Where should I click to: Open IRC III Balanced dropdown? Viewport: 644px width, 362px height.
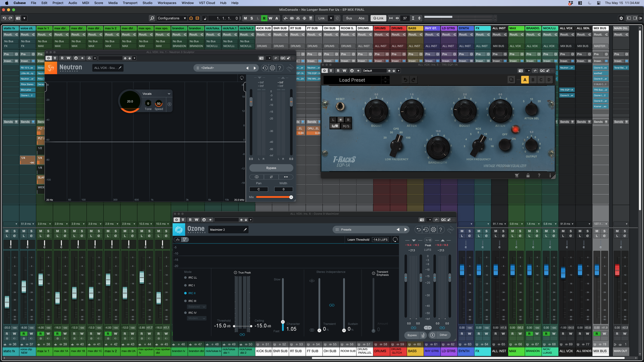tap(196, 307)
